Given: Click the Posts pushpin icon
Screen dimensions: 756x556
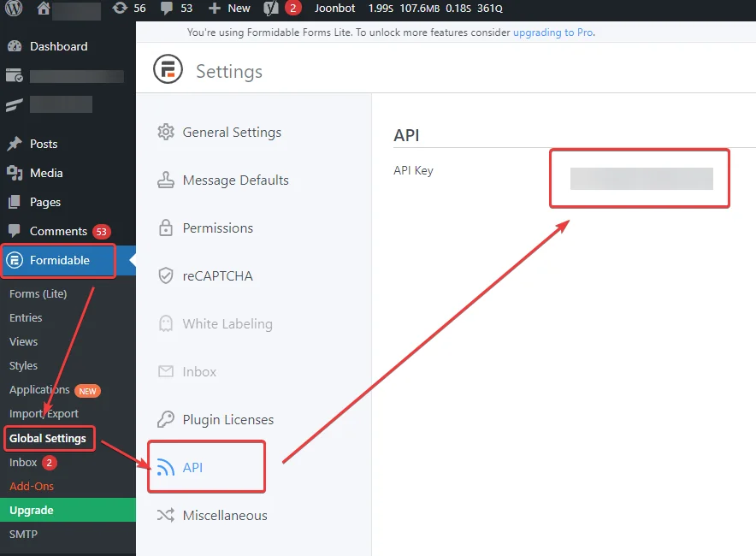Looking at the screenshot, I should coord(15,144).
